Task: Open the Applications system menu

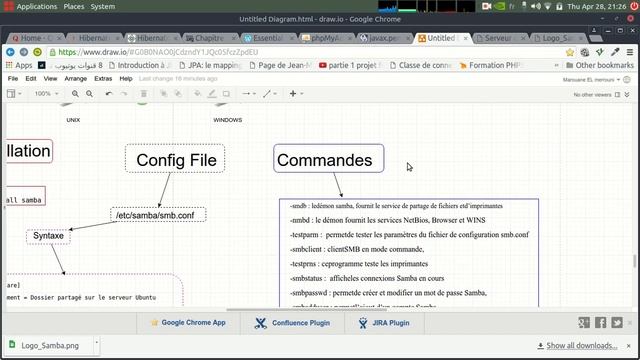Action: tap(37, 6)
